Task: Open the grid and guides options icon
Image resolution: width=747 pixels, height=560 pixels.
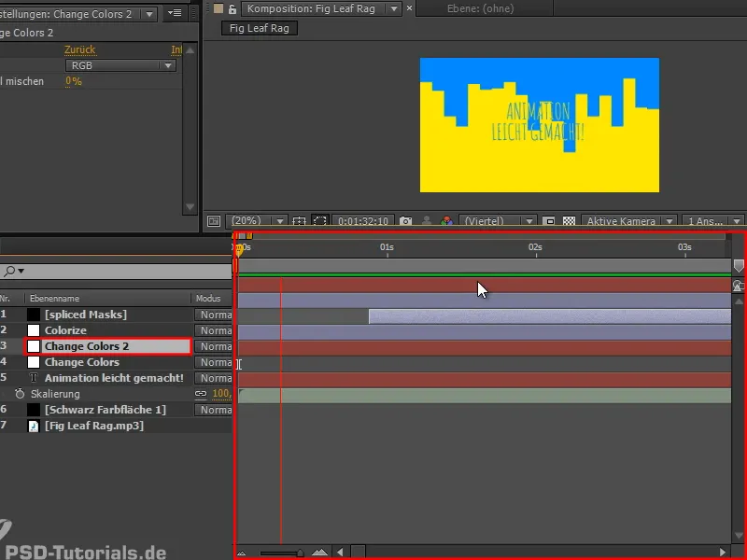Action: [299, 221]
